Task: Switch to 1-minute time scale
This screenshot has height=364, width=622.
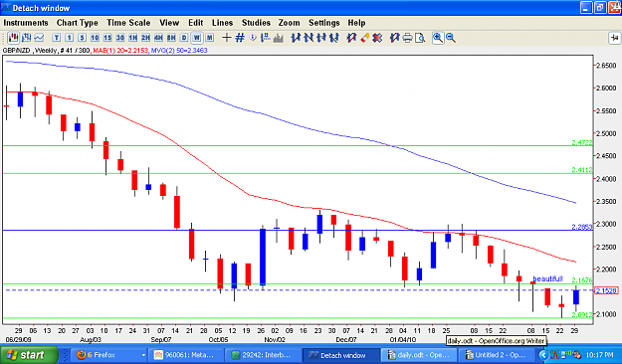Action: tap(69, 38)
